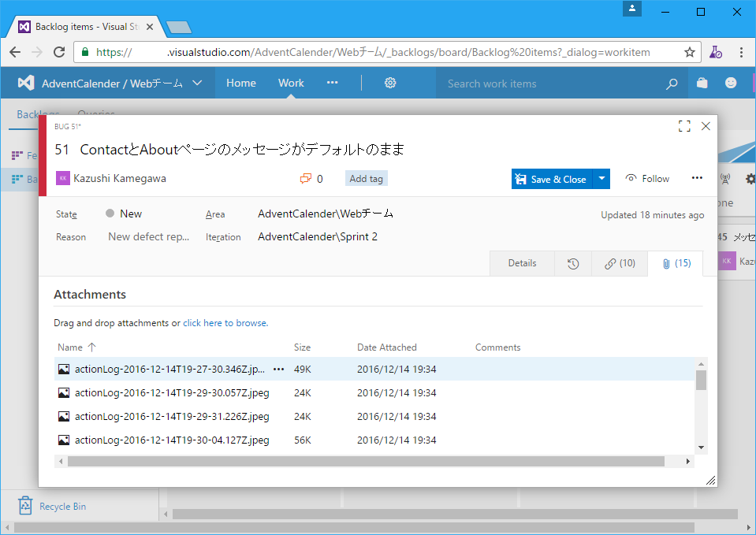Open the ellipsis menu in the navigation bar
The image size is (756, 535).
coord(332,83)
